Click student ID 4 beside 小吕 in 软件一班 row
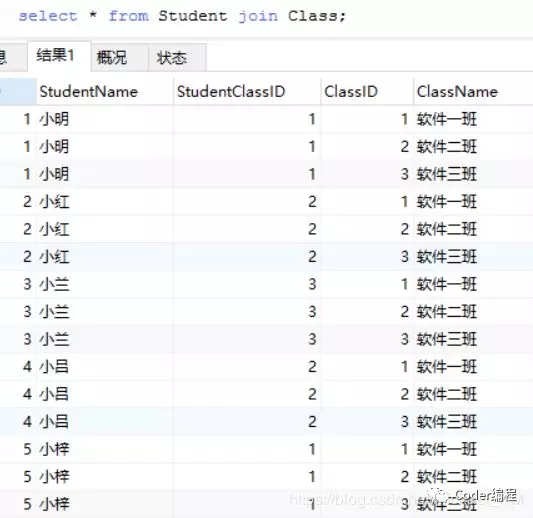The width and height of the screenshot is (533, 518). (x=27, y=367)
